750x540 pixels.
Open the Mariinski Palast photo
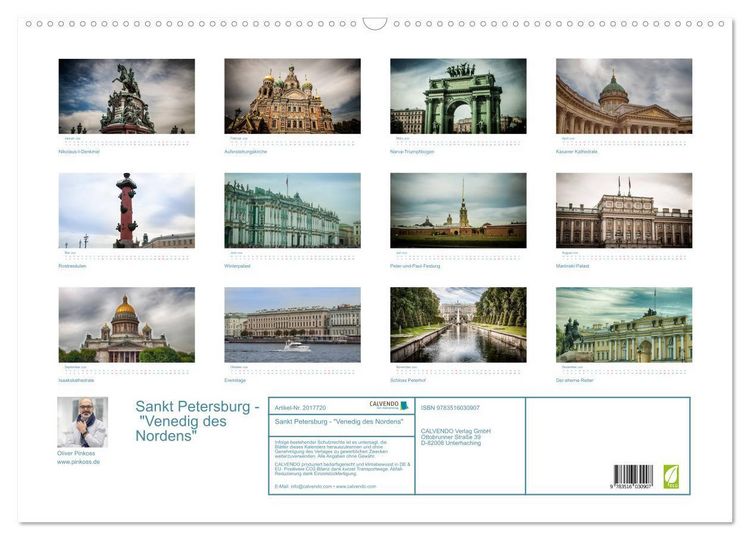[624, 210]
